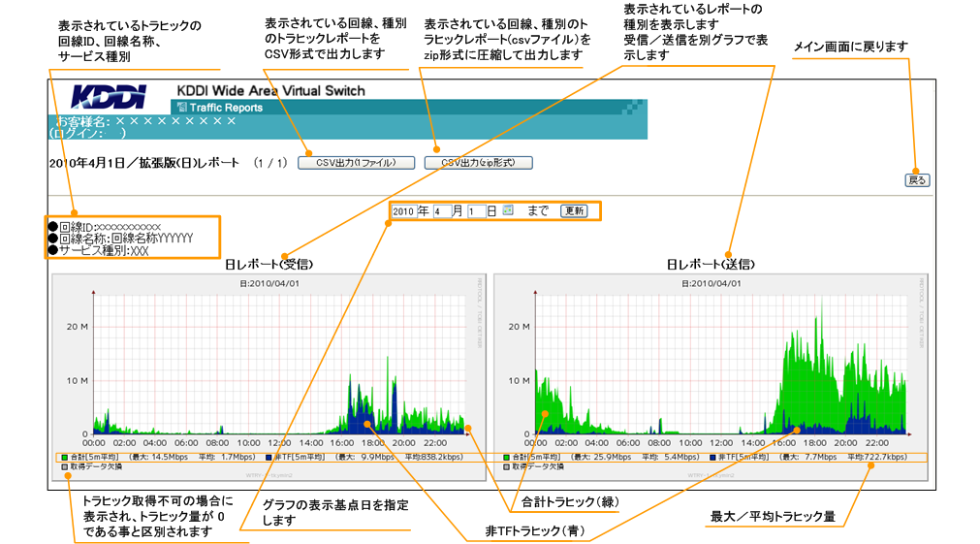Click the KDDI Wide Area Virtual Switch title
This screenshot has height=544, width=980.
click(270, 91)
